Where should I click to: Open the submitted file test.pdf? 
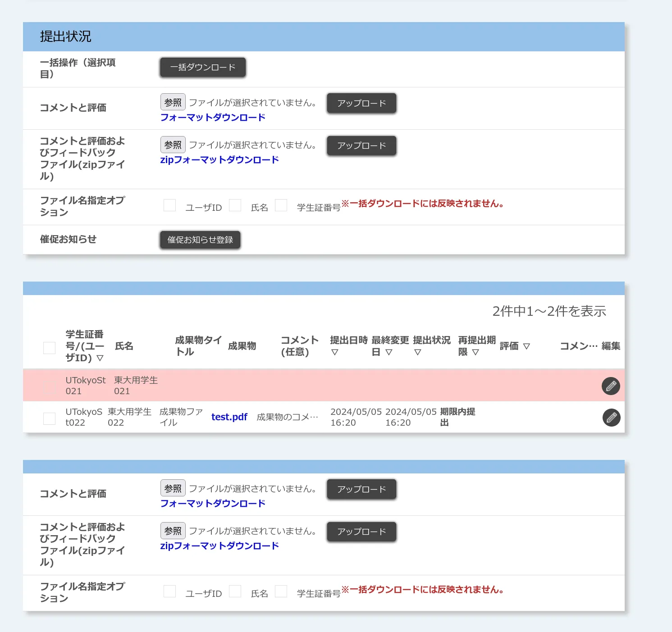pos(229,417)
